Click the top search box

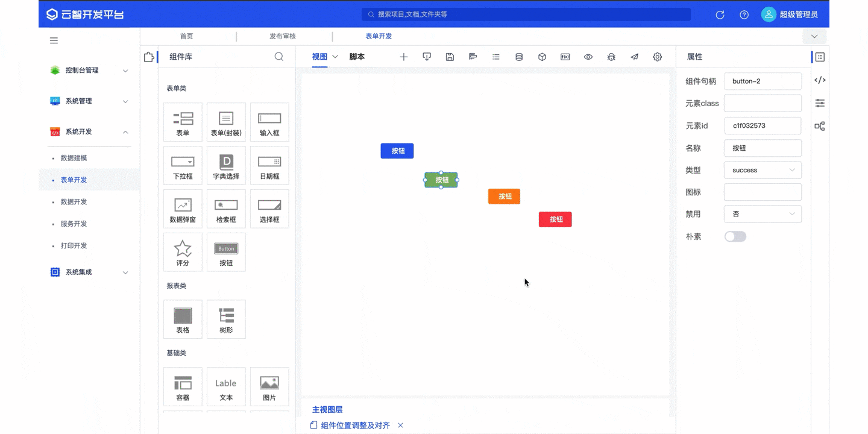click(x=526, y=14)
